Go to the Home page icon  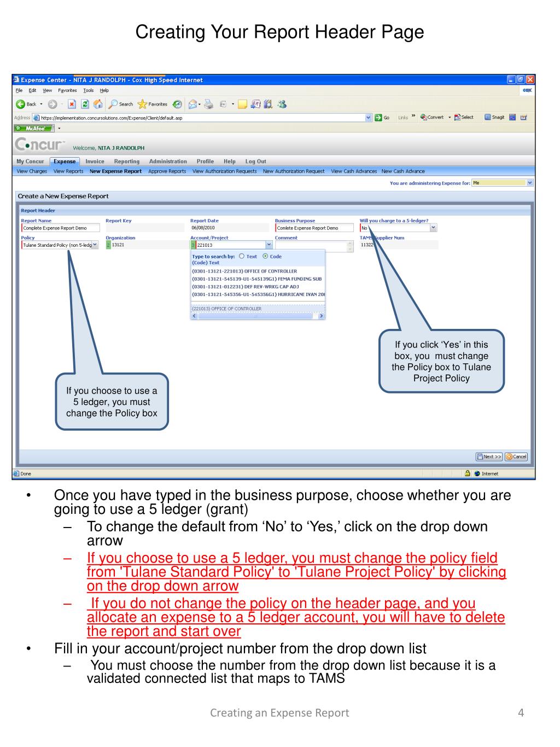click(x=98, y=104)
